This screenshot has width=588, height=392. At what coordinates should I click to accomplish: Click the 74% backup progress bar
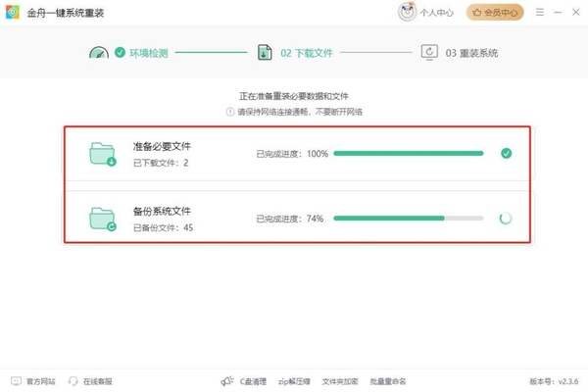(x=409, y=219)
